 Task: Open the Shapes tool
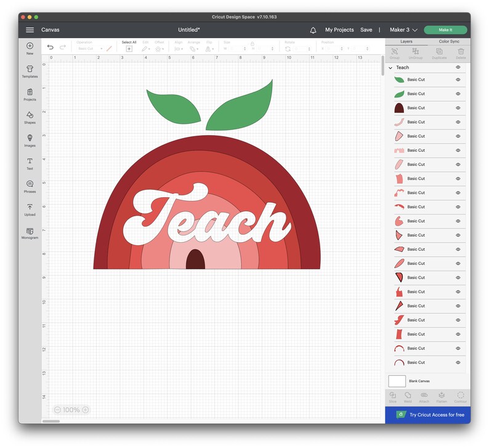pos(30,118)
